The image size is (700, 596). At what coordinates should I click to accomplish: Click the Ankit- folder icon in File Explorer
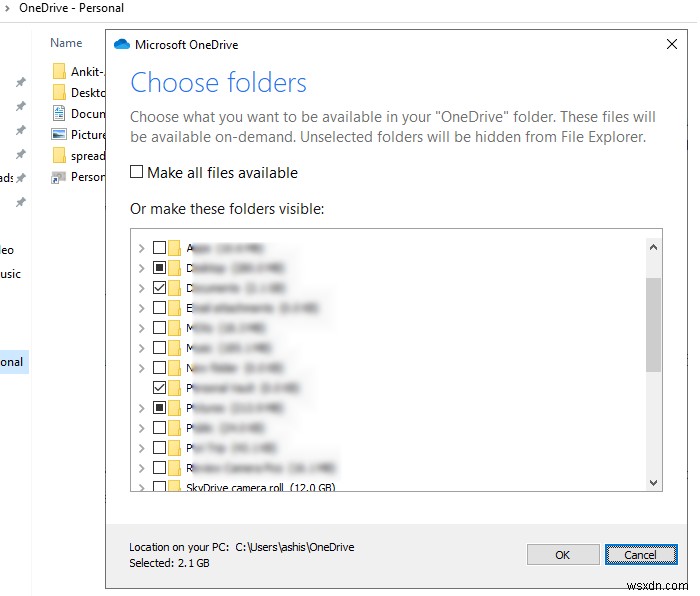(59, 71)
